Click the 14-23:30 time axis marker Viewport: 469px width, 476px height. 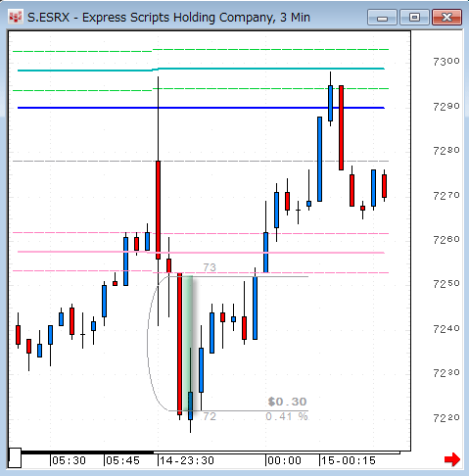(187, 460)
